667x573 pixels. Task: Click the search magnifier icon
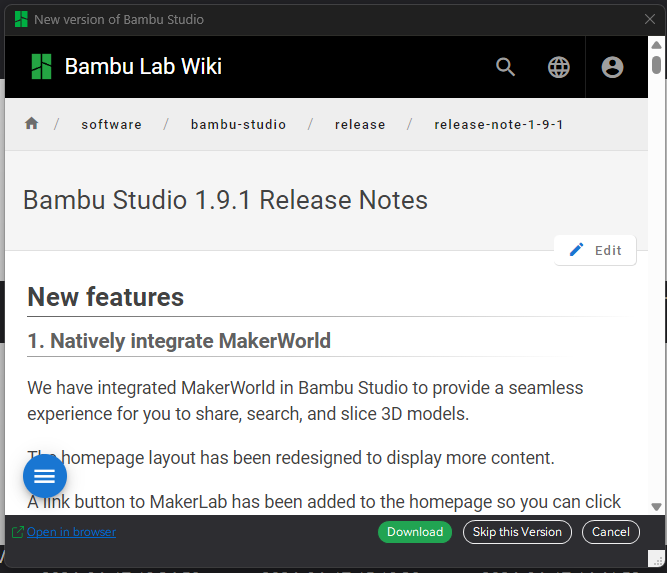(x=505, y=67)
